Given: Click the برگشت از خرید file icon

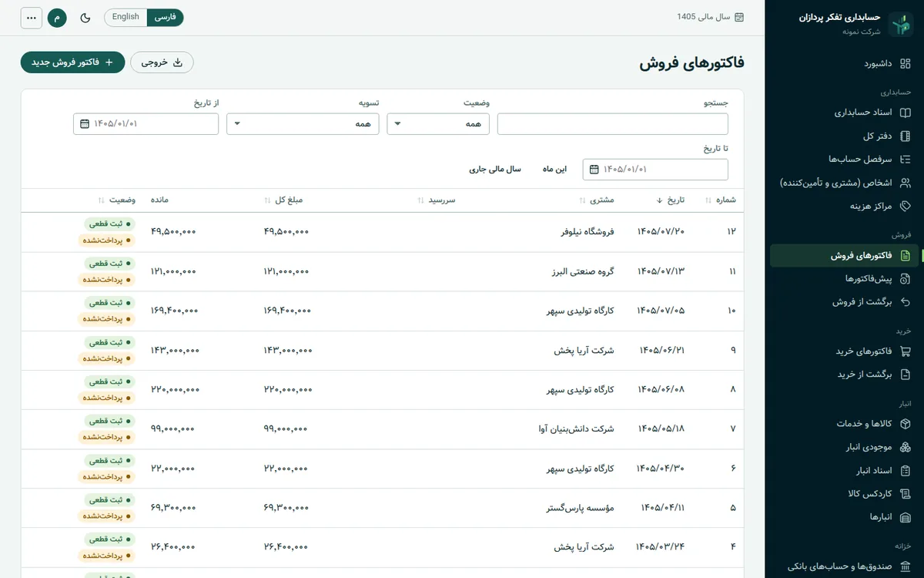Looking at the screenshot, I should click(x=905, y=374).
